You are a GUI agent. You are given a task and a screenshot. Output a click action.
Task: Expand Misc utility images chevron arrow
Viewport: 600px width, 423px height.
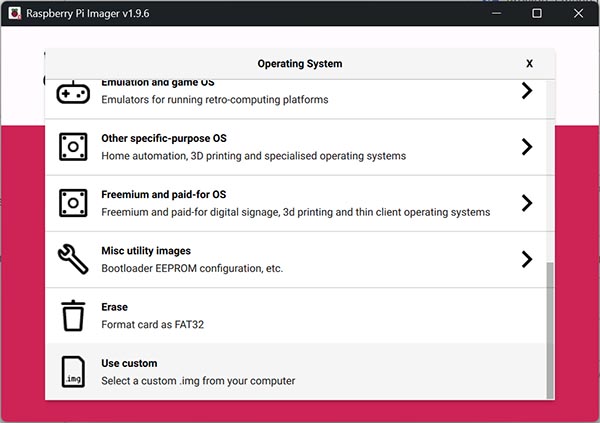pyautogui.click(x=526, y=259)
